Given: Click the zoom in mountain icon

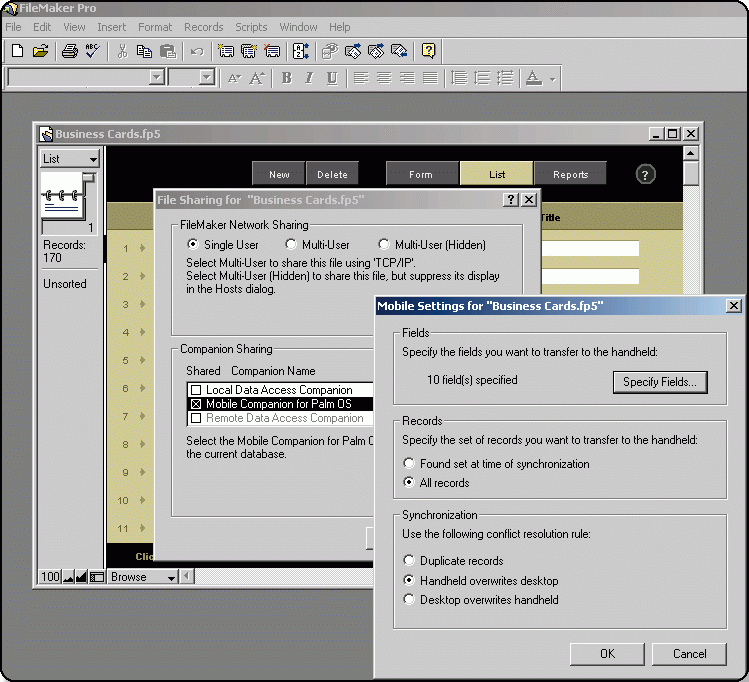Looking at the screenshot, I should [81, 577].
